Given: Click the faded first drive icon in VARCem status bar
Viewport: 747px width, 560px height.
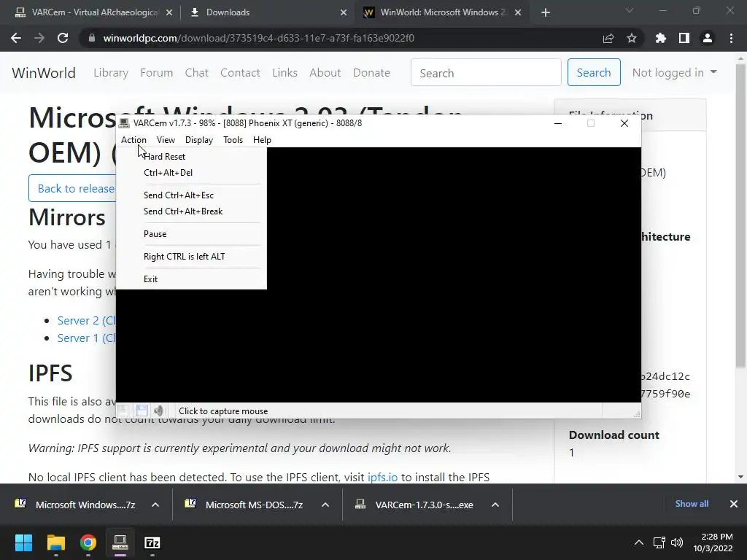Looking at the screenshot, I should [123, 411].
